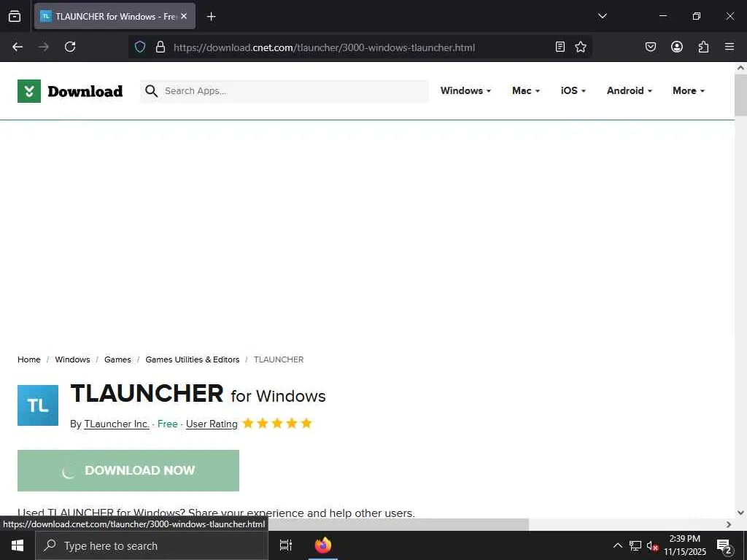Screen dimensions: 747x560
Task: Click the green CNET Download logo icon
Action: pyautogui.click(x=29, y=91)
